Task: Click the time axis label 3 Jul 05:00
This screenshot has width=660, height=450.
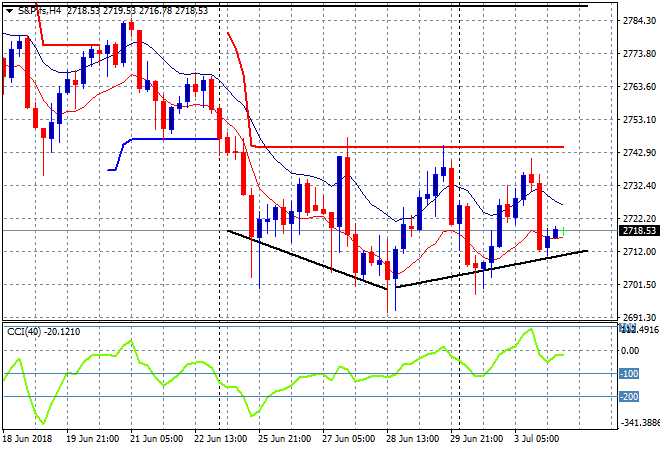Action: click(x=537, y=439)
